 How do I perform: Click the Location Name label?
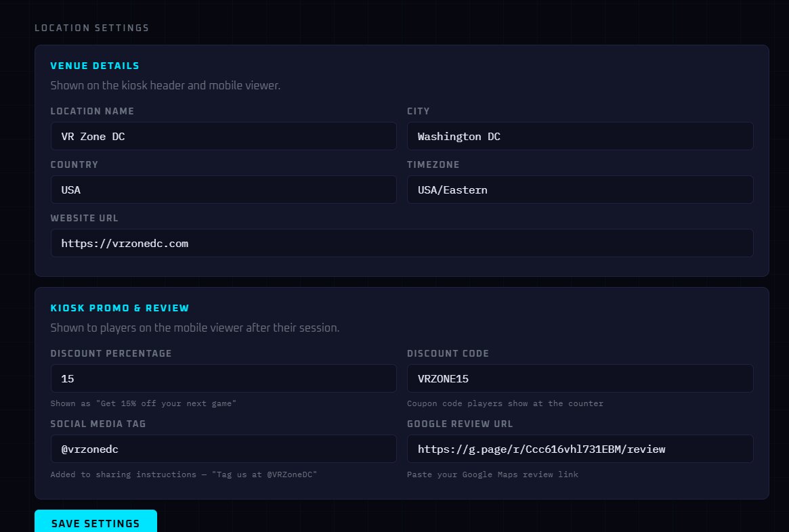92,111
